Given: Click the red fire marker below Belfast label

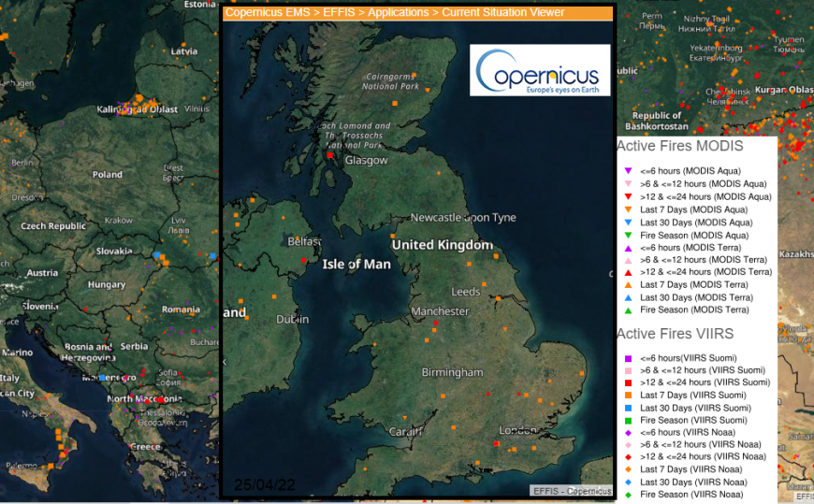Looking at the screenshot, I should [304, 261].
